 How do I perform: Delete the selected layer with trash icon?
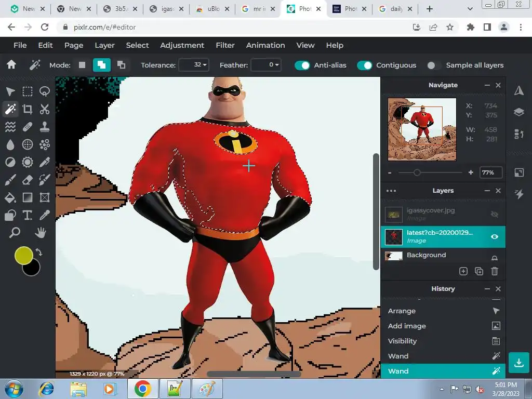(495, 271)
